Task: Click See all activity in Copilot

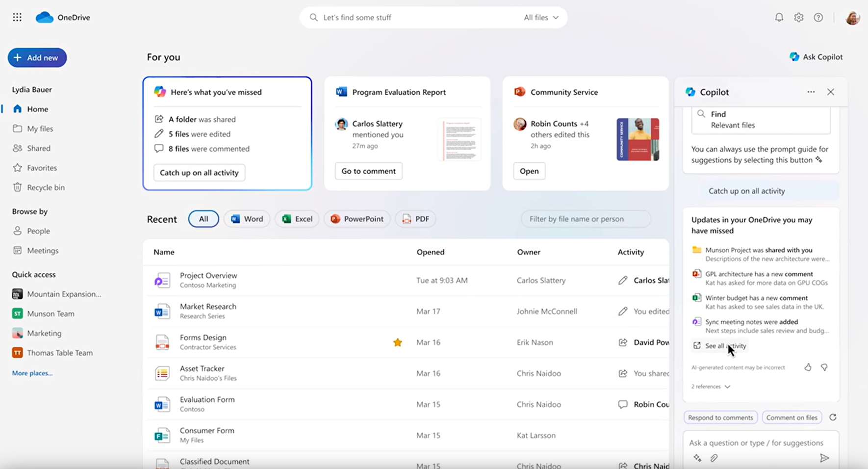Action: coord(719,346)
